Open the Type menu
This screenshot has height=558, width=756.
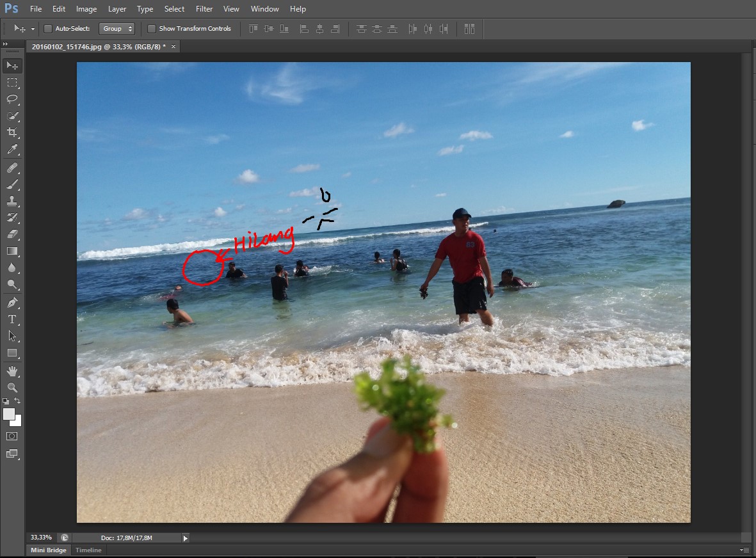145,9
